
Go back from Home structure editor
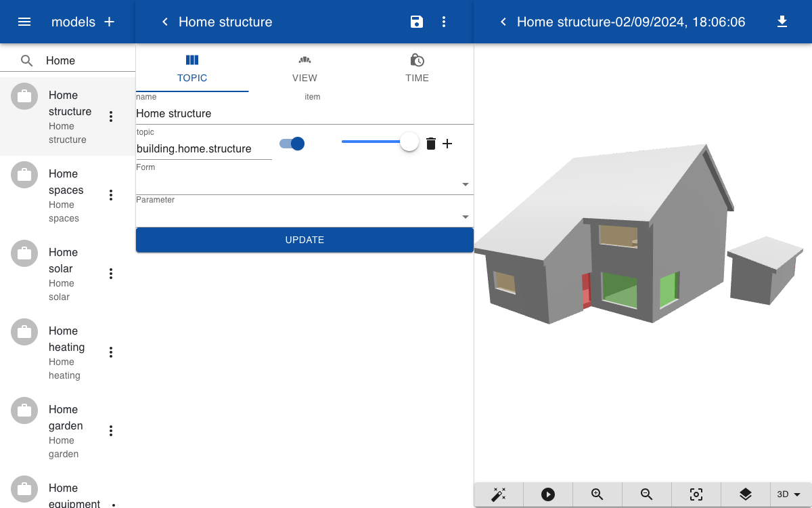pyautogui.click(x=164, y=22)
